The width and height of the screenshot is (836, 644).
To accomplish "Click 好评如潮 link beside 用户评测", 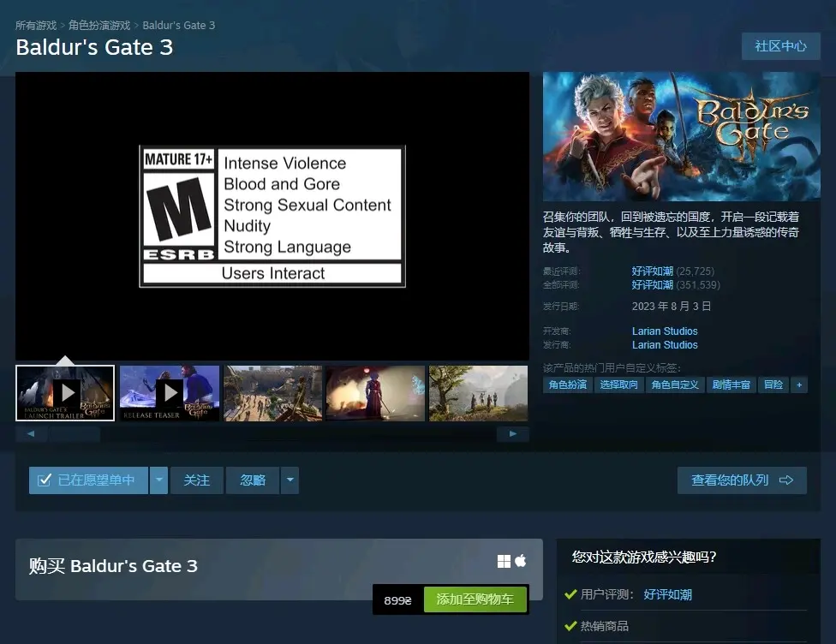I will (667, 594).
